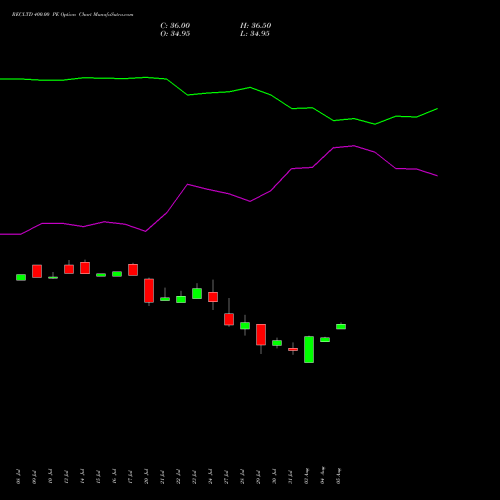
Task: Select the high value H: 36.50
Action: pyautogui.click(x=256, y=26)
